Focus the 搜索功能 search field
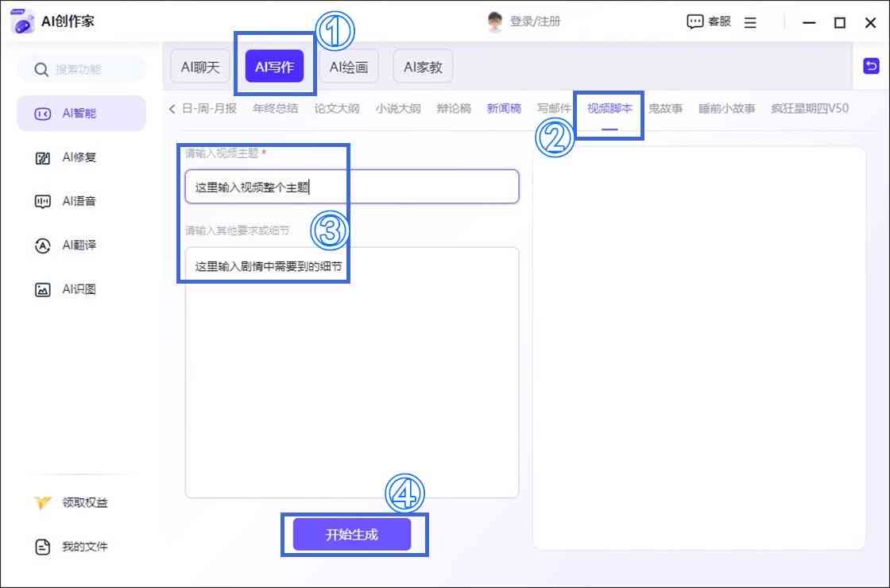The height and width of the screenshot is (588, 890). pyautogui.click(x=83, y=70)
